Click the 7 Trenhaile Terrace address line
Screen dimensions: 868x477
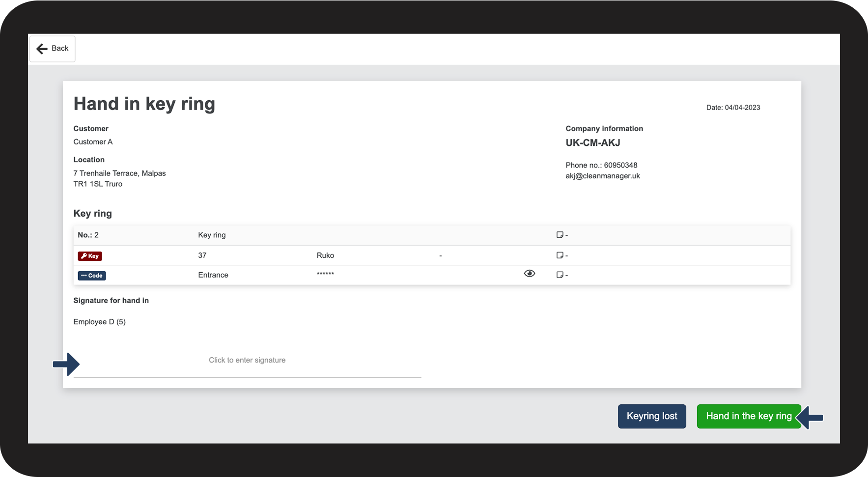click(119, 173)
